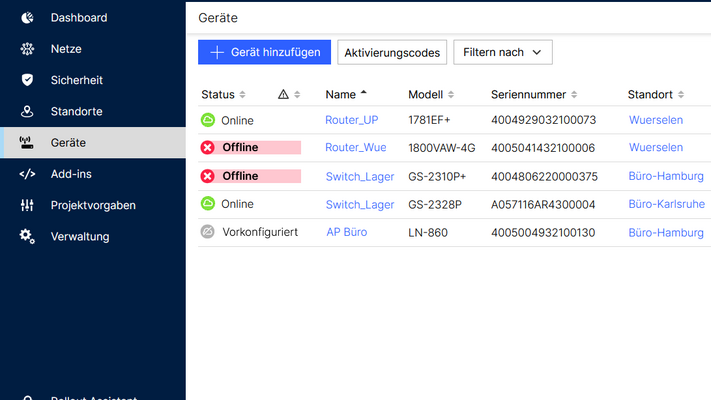Image resolution: width=711 pixels, height=400 pixels.
Task: Click the Netze network icon
Action: (x=27, y=49)
